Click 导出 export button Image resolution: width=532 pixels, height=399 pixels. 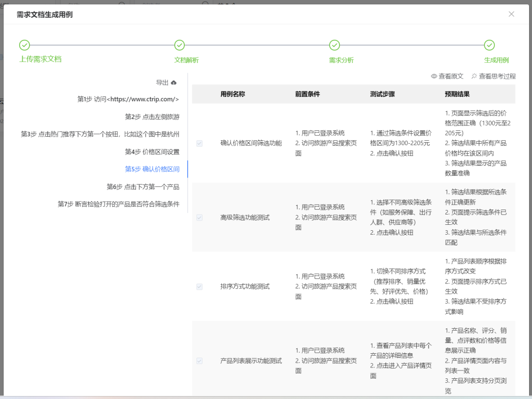[166, 83]
